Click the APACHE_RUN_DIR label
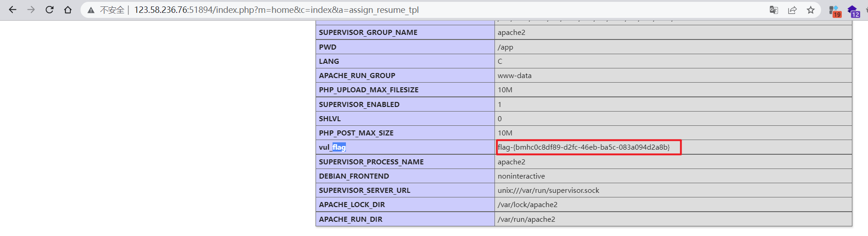The width and height of the screenshot is (868, 236). (x=351, y=219)
